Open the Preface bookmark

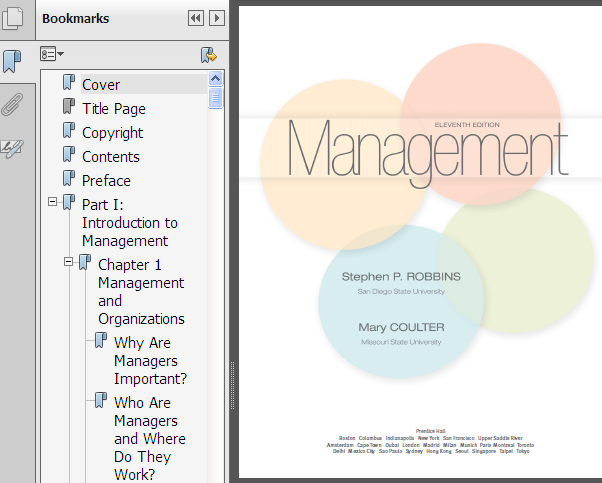tap(106, 180)
